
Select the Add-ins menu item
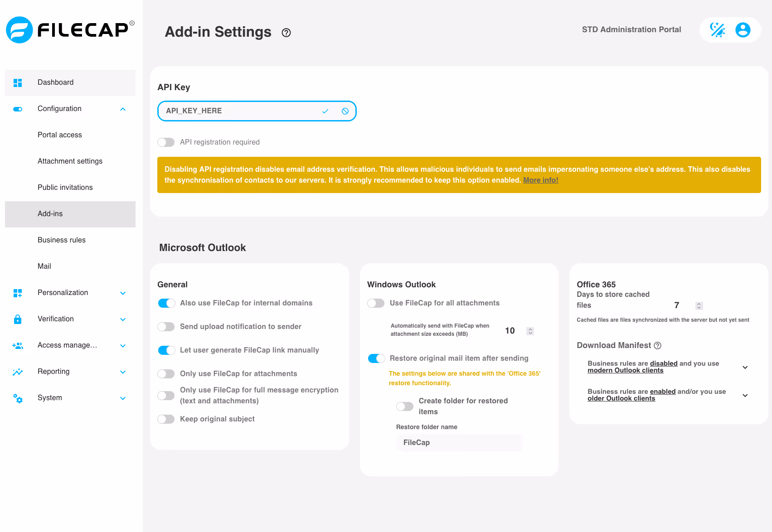[70, 214]
